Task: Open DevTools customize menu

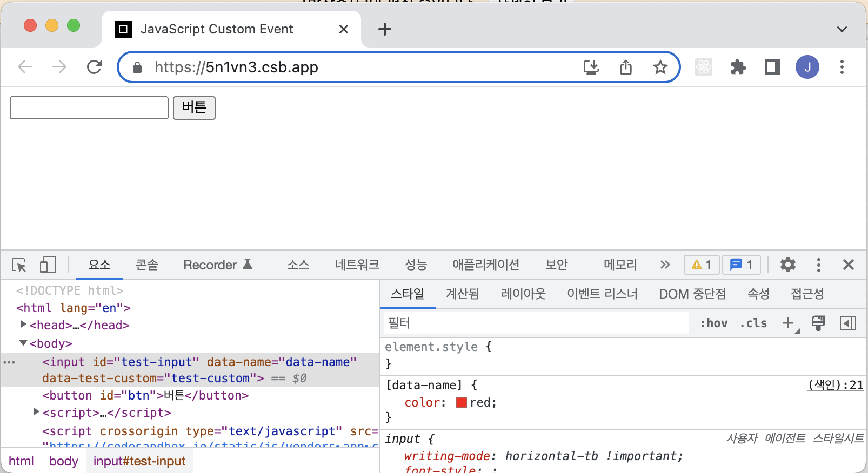Action: (818, 265)
